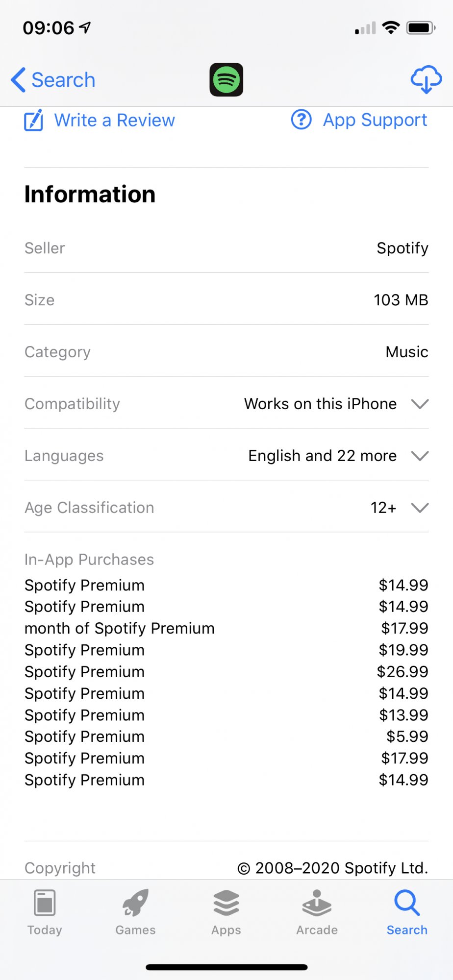
Task: Open the App Support link
Action: [375, 120]
